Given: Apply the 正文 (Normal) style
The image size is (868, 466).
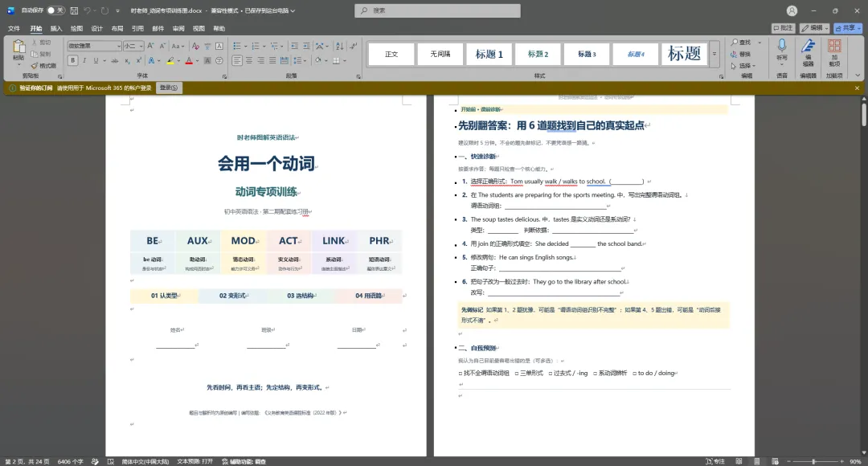Looking at the screenshot, I should (x=391, y=54).
